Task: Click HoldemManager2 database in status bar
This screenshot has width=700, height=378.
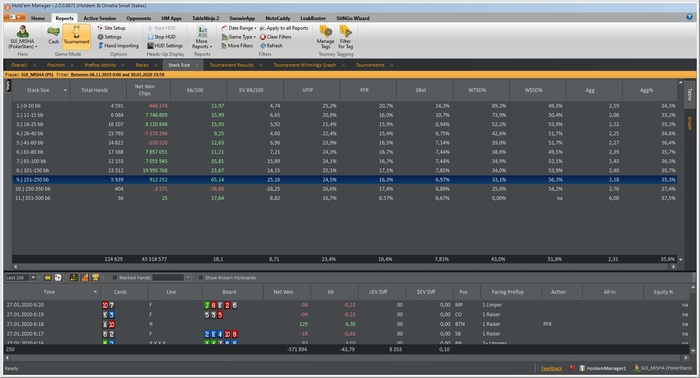Action: point(603,369)
